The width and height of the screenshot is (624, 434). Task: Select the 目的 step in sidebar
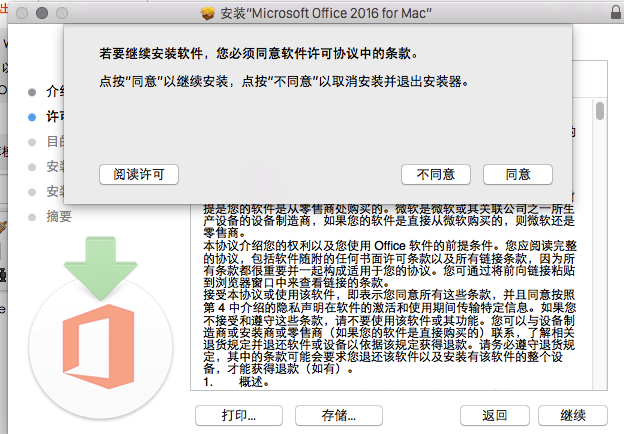coord(56,141)
